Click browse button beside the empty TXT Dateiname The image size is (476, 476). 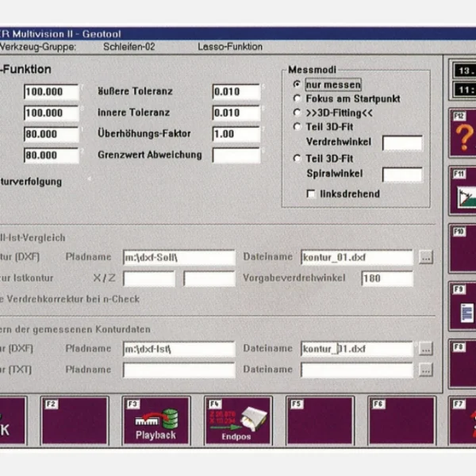pos(426,370)
